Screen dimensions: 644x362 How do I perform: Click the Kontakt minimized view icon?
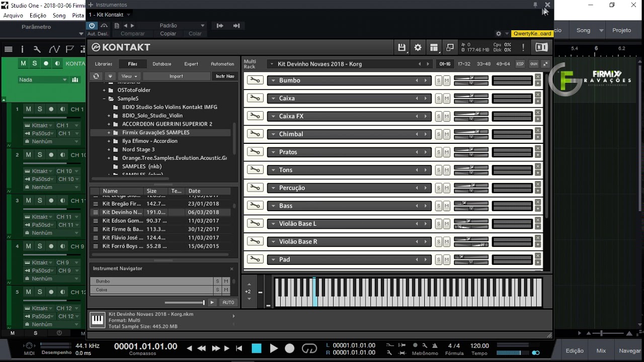(x=450, y=47)
